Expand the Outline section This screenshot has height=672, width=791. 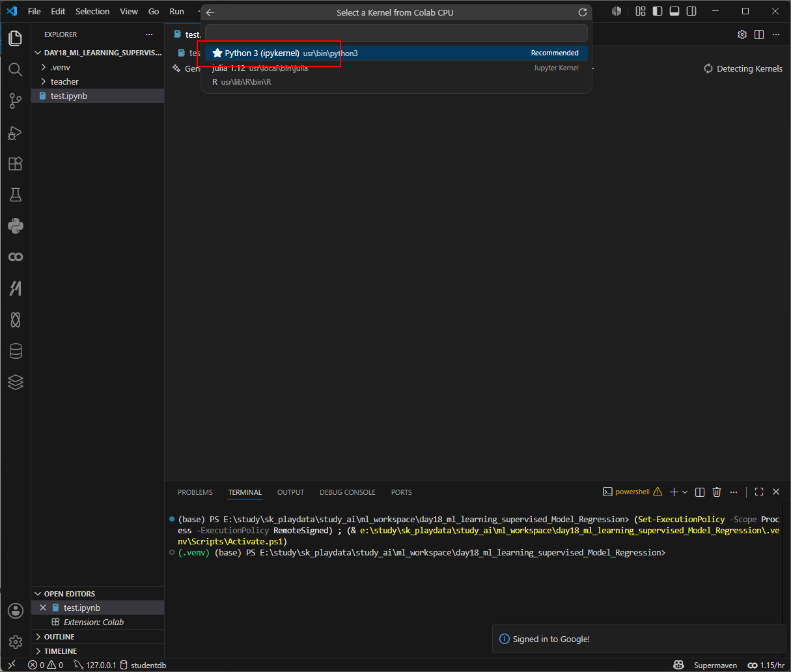click(98, 637)
